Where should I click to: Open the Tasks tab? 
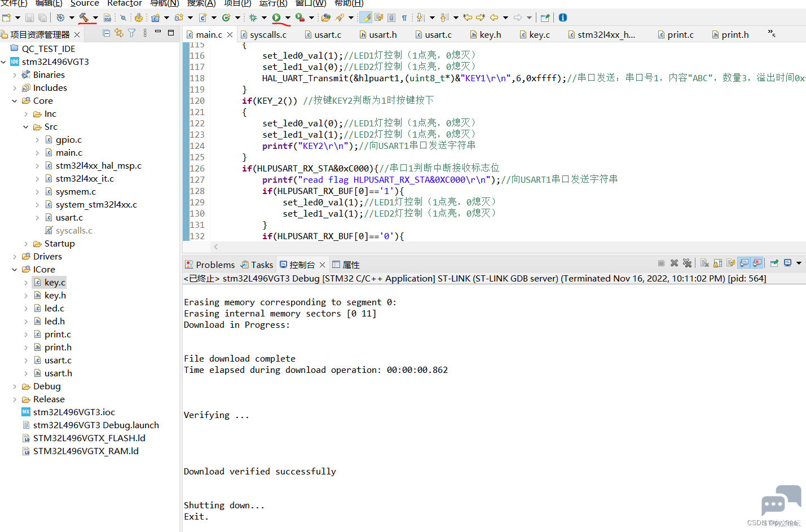257,265
